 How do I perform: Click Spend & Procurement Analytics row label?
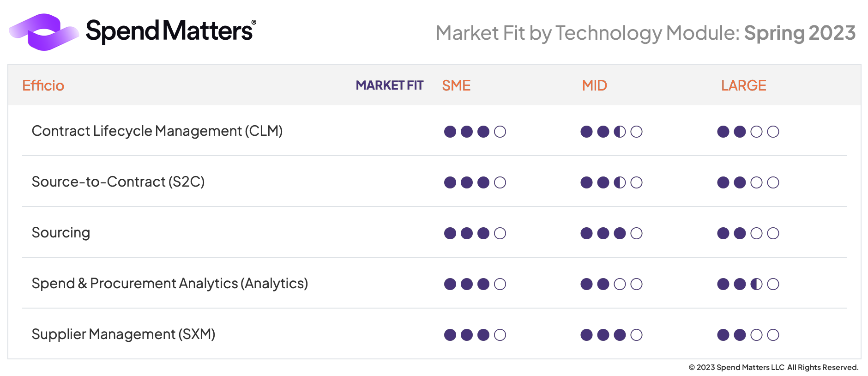[169, 284]
